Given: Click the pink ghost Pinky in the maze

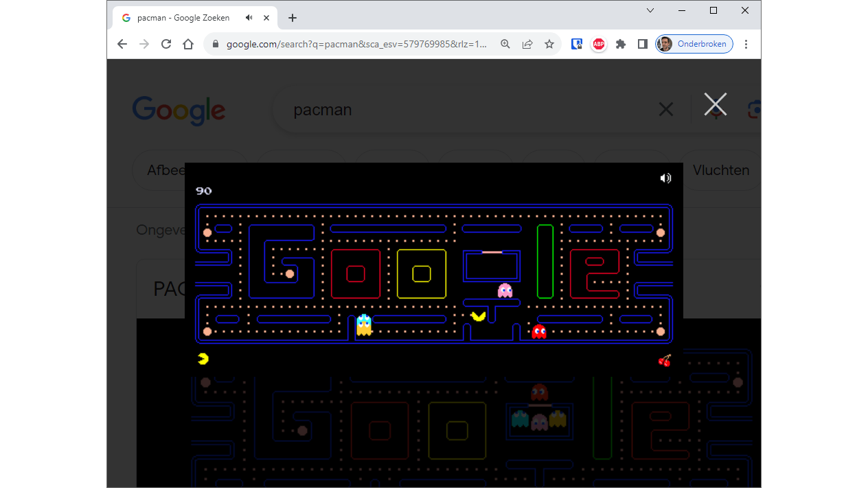Looking at the screenshot, I should [x=505, y=290].
